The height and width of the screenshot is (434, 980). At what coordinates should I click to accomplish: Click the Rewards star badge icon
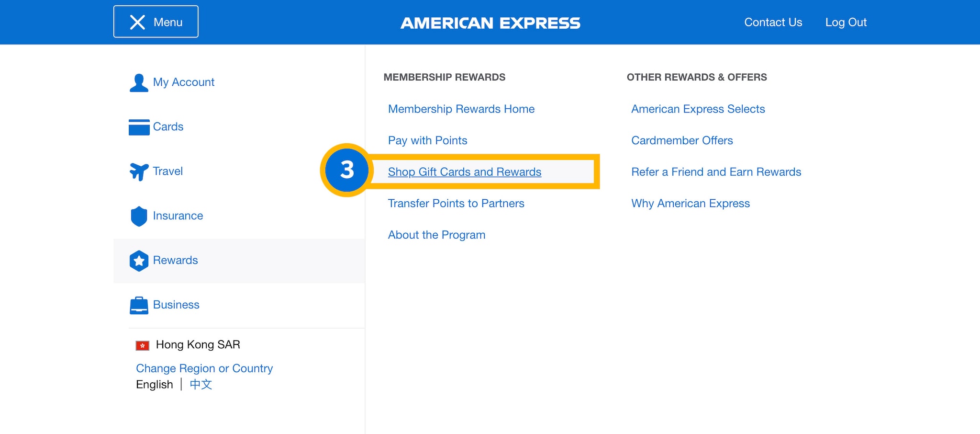tap(139, 261)
